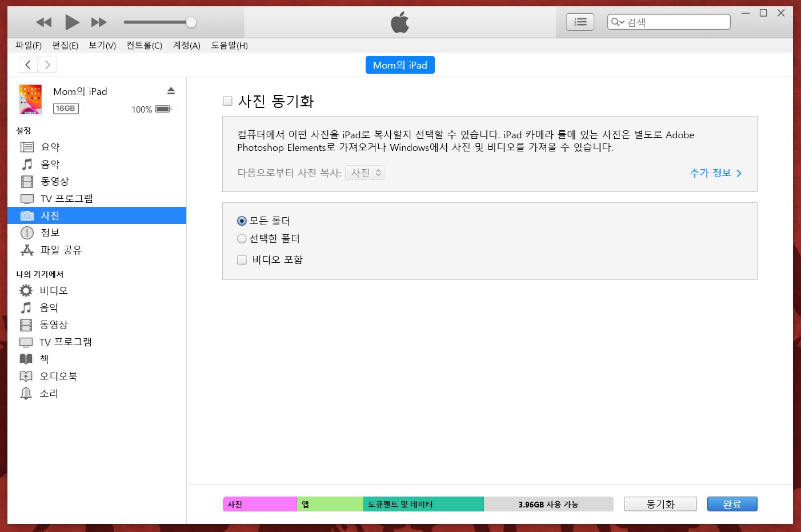
Task: Click the 설정 section heading
Action: (x=23, y=130)
